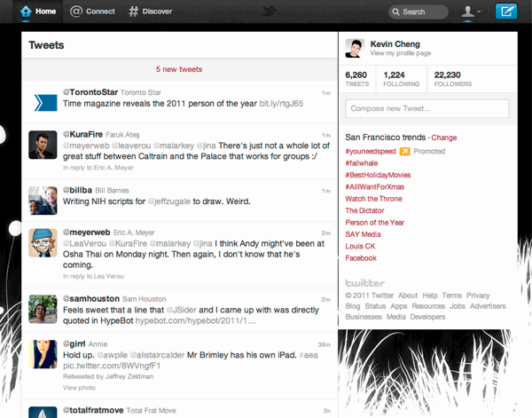Open the #AllIWantForXmas trend
The image size is (532, 418).
click(374, 187)
